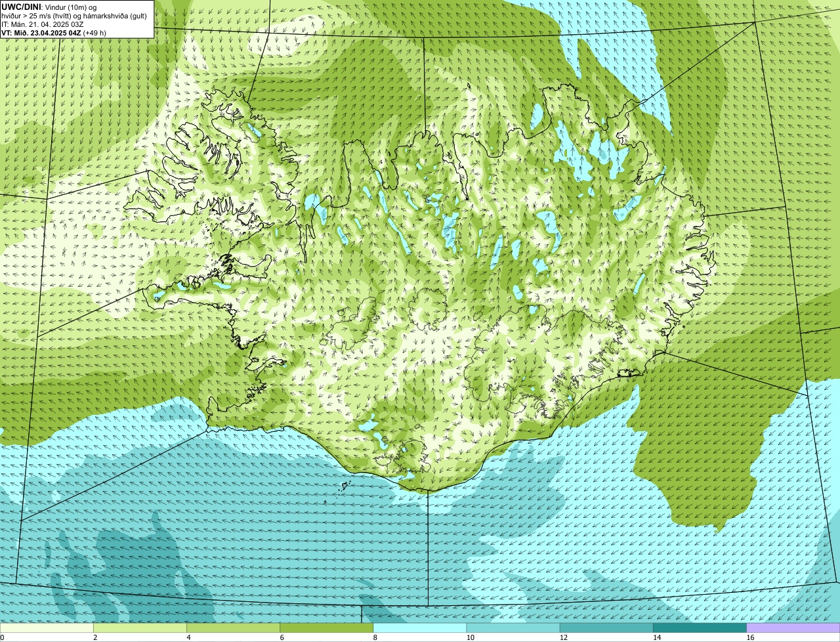Click the '6' label on the color scale
This screenshot has height=642, width=840.
click(282, 637)
